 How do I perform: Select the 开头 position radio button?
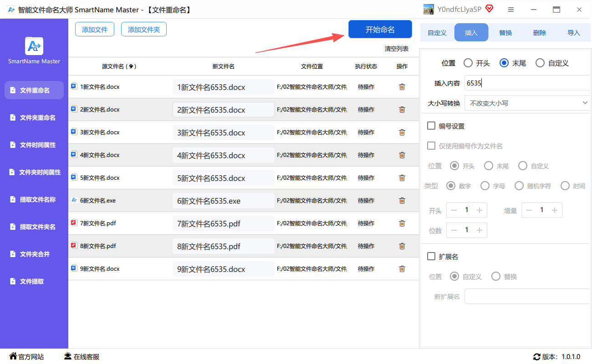pos(468,63)
